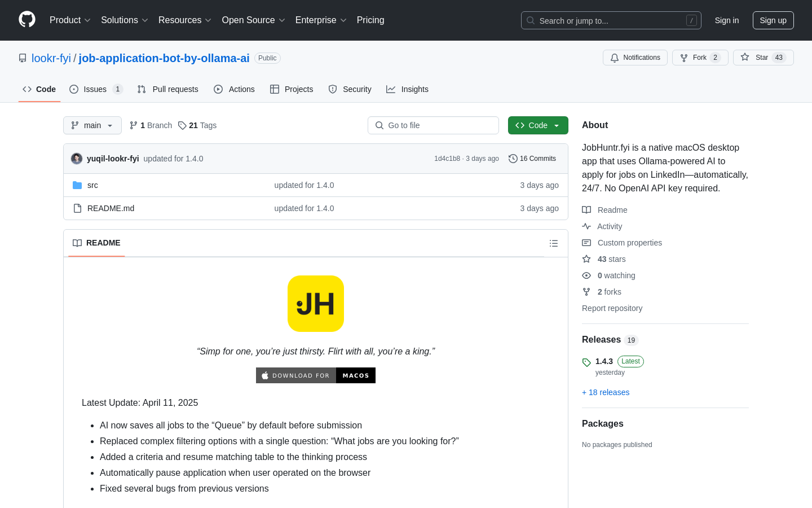This screenshot has height=508, width=812.
Task: Go to the Pricing page
Action: pyautogui.click(x=370, y=20)
